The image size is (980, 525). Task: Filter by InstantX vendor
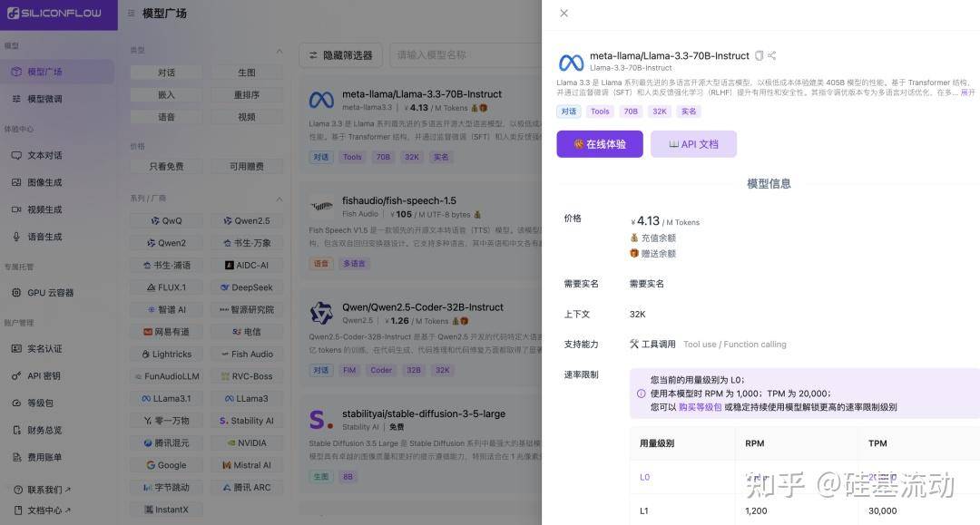point(166,510)
